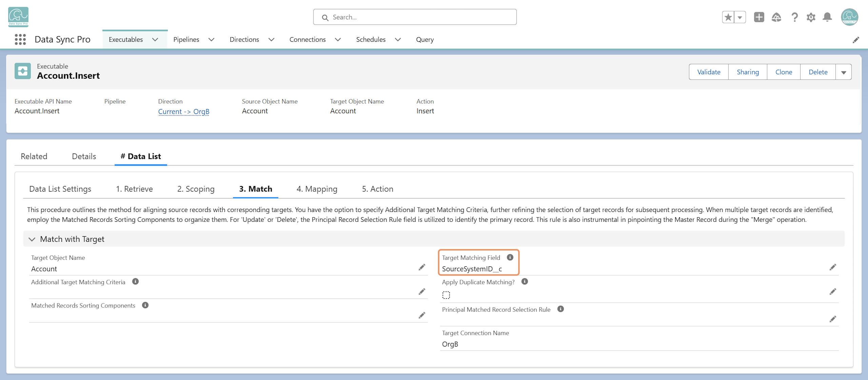Viewport: 868px width, 380px height.
Task: Switch to the 4. Mapping tab
Action: [317, 189]
